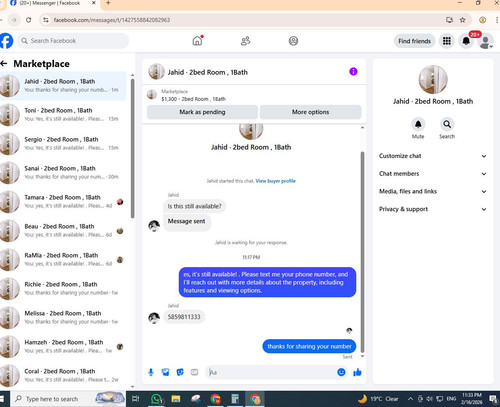The image size is (500, 407).
Task: Click Jahid's large profile picture in right panel
Action: 433,79
